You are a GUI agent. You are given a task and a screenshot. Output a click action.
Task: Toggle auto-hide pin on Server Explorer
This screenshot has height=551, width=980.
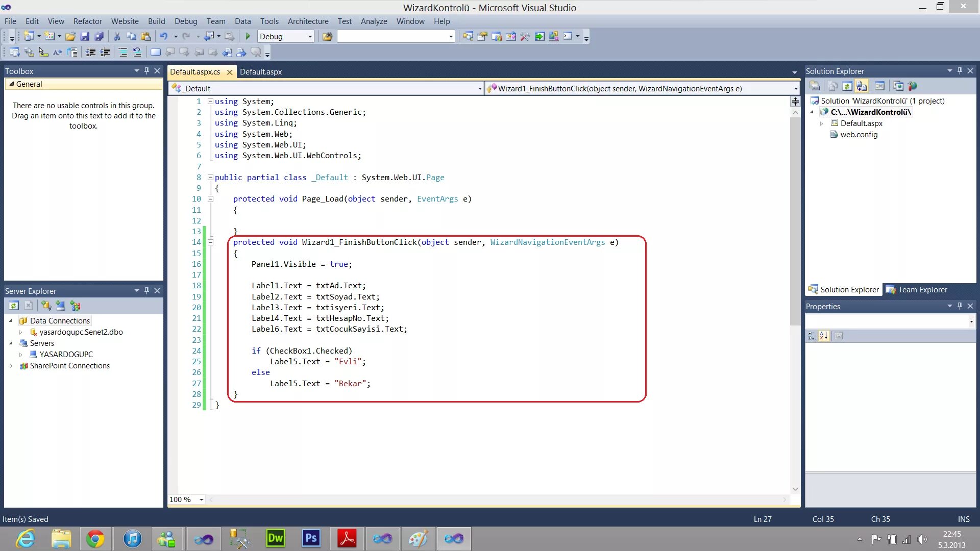[146, 290]
